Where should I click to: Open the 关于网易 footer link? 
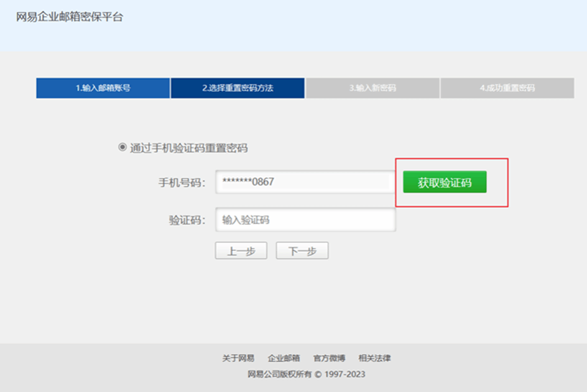click(238, 358)
